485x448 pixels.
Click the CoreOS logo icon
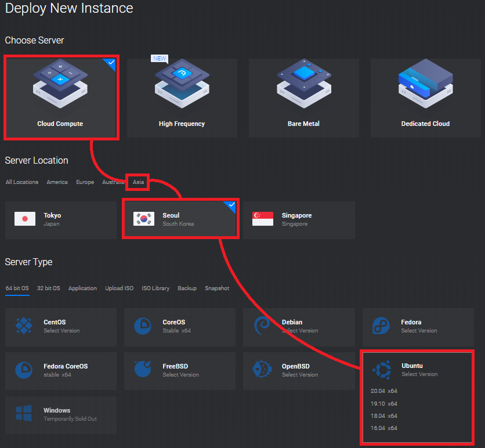(x=143, y=326)
